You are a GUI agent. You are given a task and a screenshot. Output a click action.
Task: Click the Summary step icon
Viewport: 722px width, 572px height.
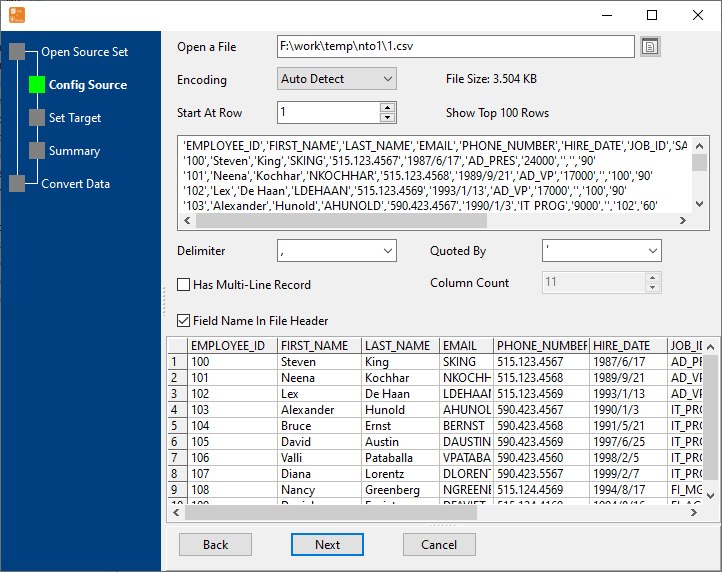pyautogui.click(x=38, y=151)
